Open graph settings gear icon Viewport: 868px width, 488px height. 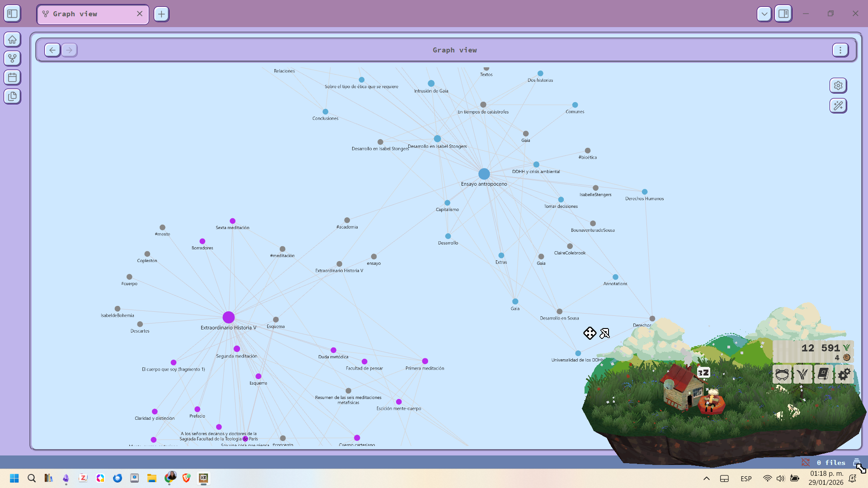click(x=838, y=85)
